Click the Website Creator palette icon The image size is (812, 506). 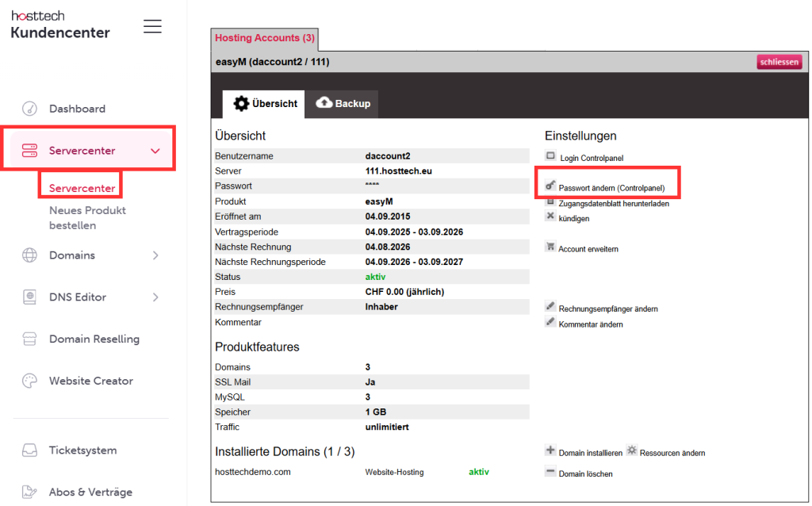point(29,381)
